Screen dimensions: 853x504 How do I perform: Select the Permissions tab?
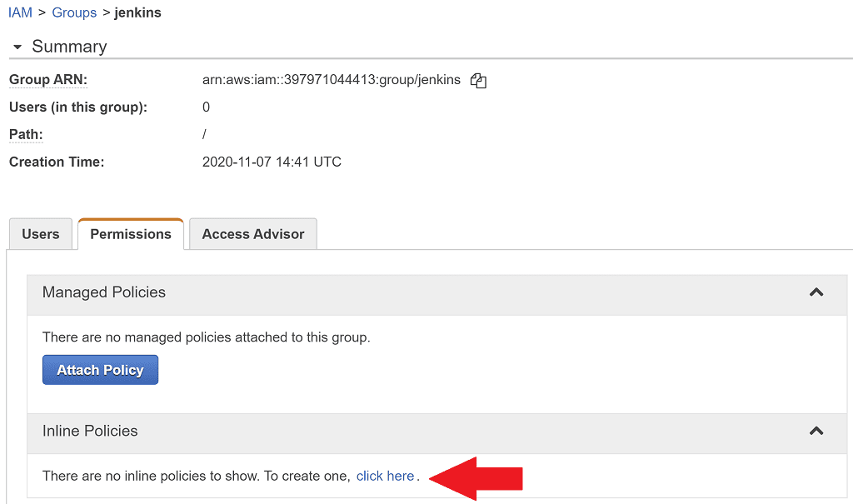tap(130, 234)
